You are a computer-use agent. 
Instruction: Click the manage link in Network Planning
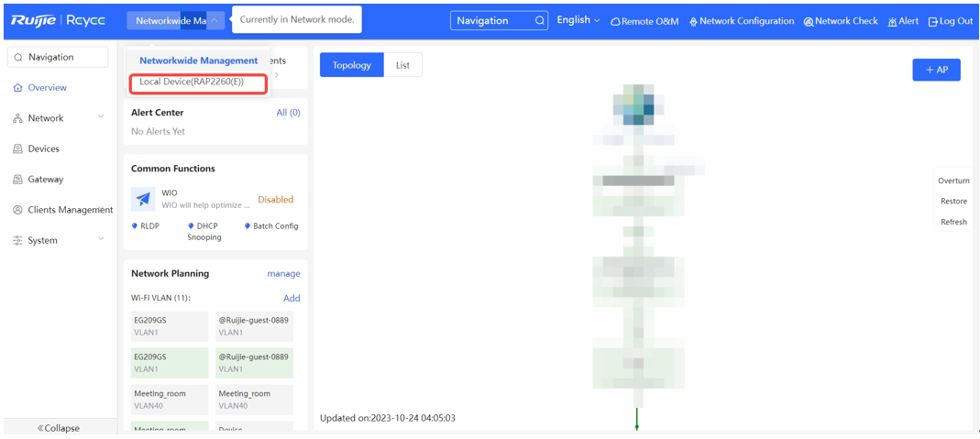coord(283,273)
